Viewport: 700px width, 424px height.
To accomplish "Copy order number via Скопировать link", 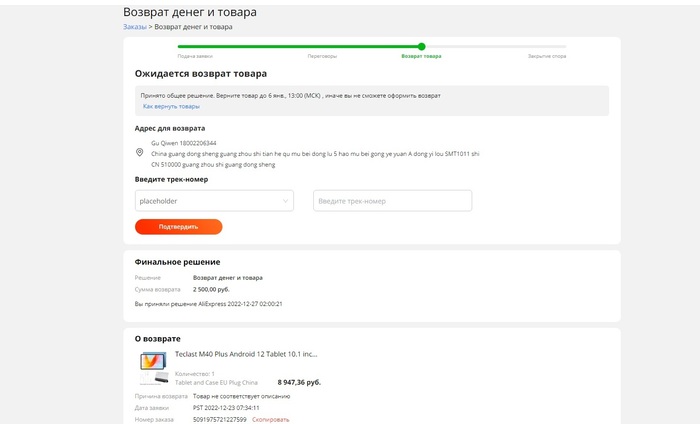I will point(271,420).
